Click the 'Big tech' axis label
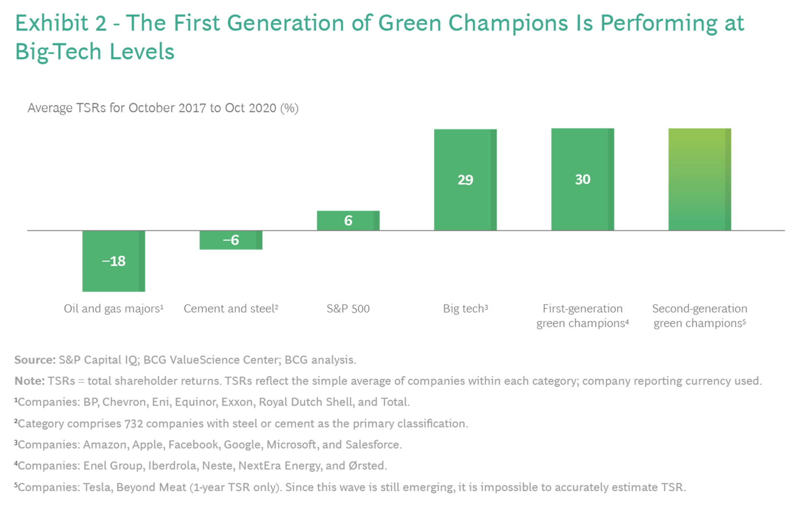Viewport: 812px width, 508px height. pyautogui.click(x=465, y=309)
